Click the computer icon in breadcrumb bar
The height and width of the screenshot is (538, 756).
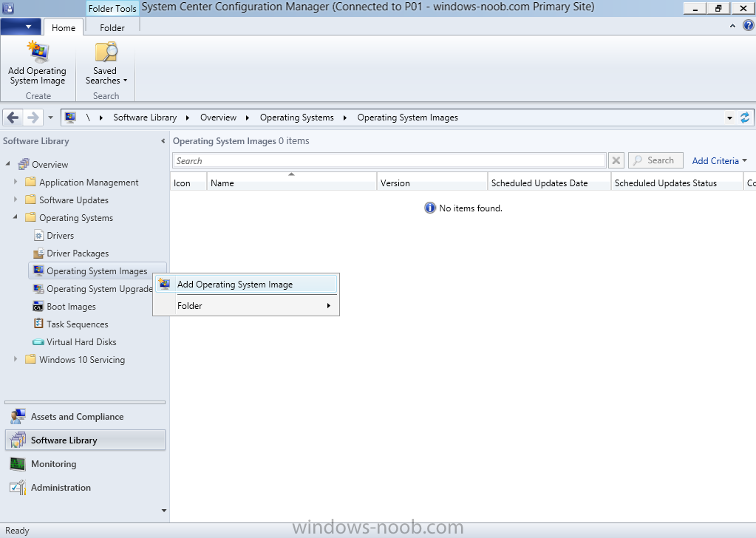click(70, 118)
